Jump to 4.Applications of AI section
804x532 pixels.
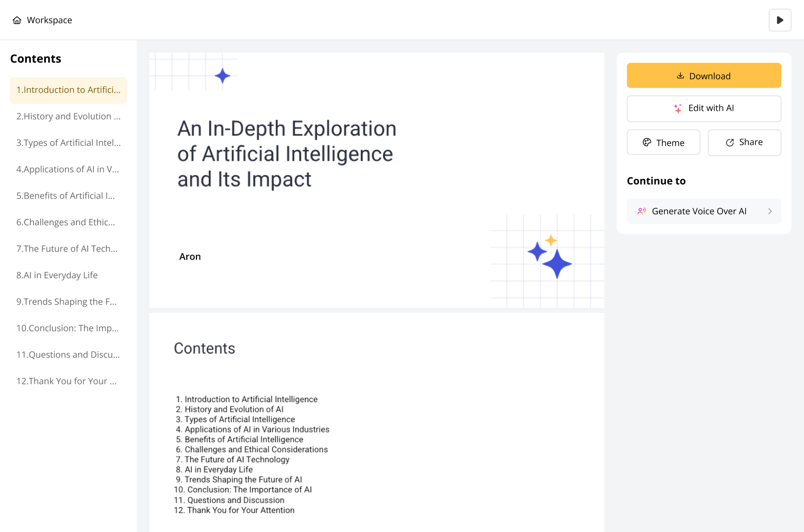[69, 170]
